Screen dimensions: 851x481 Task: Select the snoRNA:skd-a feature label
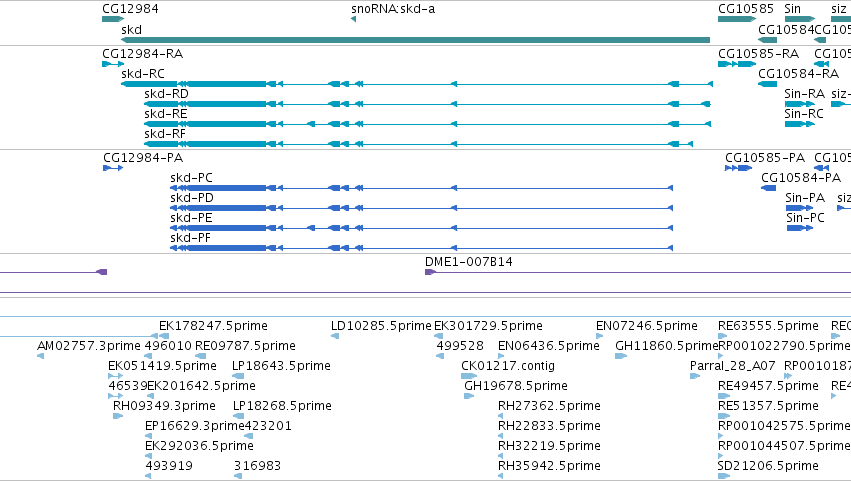coord(393,9)
